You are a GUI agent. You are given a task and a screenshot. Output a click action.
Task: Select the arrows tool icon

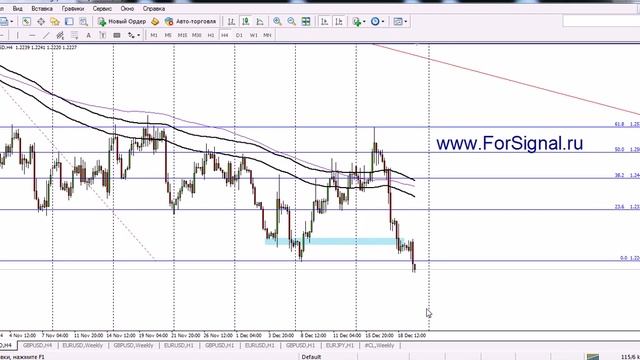click(131, 36)
